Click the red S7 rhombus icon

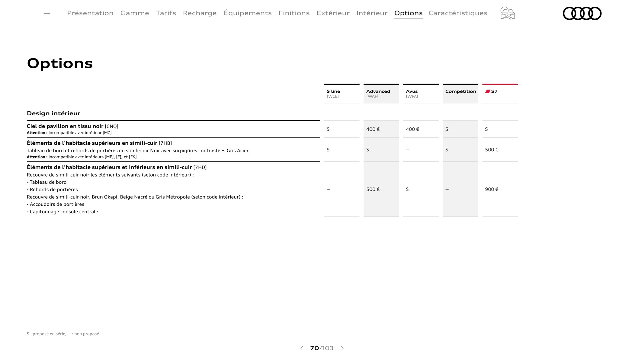click(488, 91)
